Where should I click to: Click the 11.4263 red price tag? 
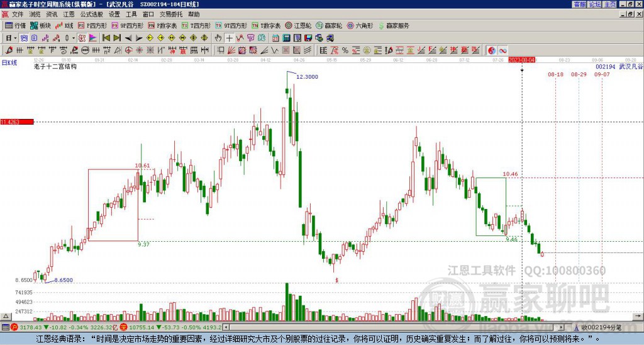(x=17, y=122)
